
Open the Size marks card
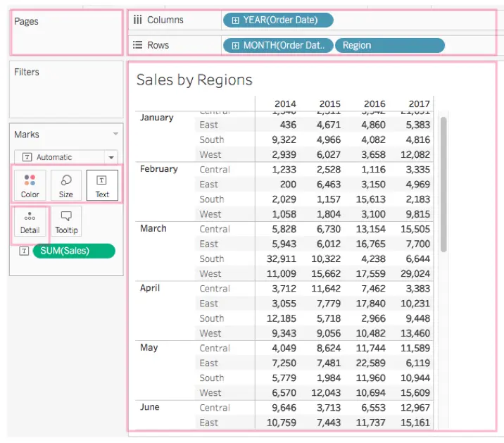[x=66, y=185]
